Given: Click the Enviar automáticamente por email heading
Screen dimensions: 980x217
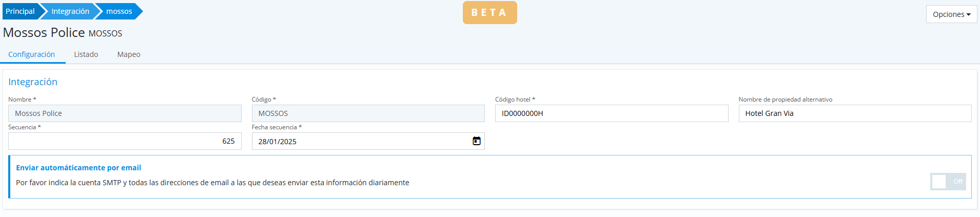Looking at the screenshot, I should pos(79,168).
